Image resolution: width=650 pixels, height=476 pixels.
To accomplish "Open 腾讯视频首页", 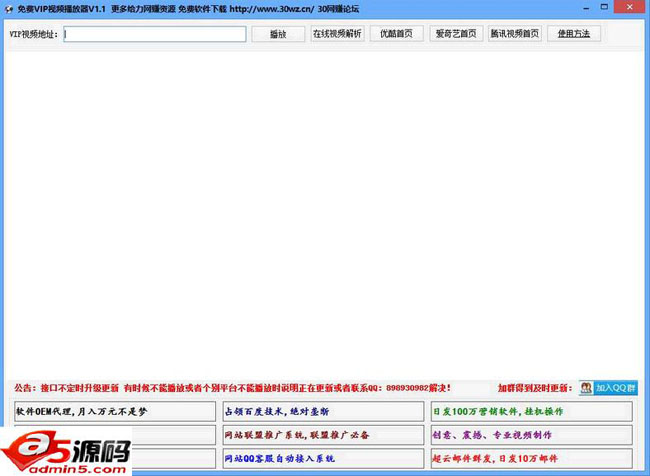I will tap(515, 34).
